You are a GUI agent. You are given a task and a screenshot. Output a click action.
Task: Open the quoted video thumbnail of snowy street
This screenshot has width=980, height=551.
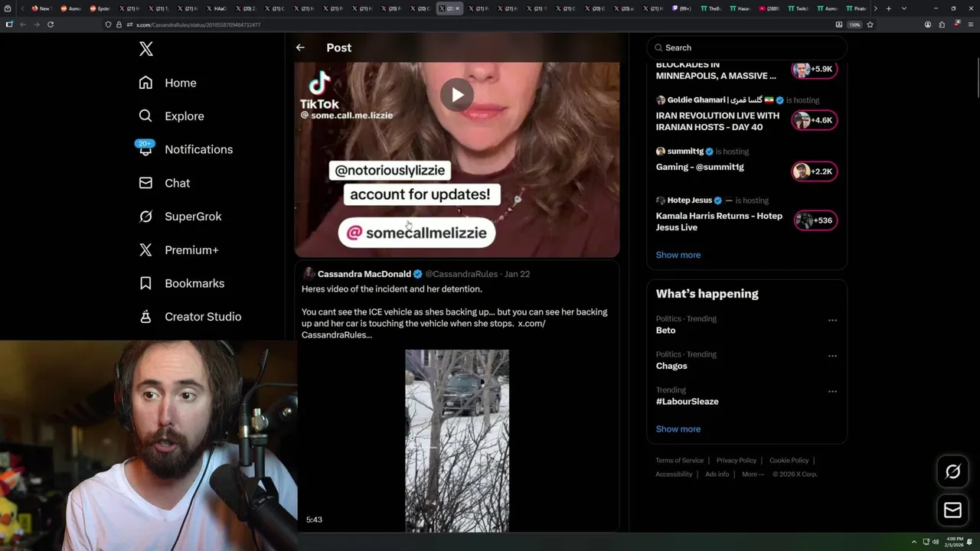click(457, 440)
